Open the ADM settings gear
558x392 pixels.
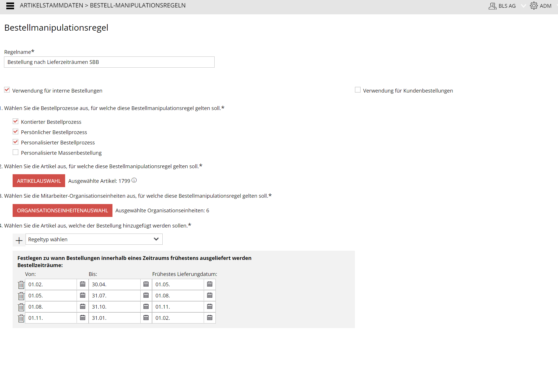(534, 6)
